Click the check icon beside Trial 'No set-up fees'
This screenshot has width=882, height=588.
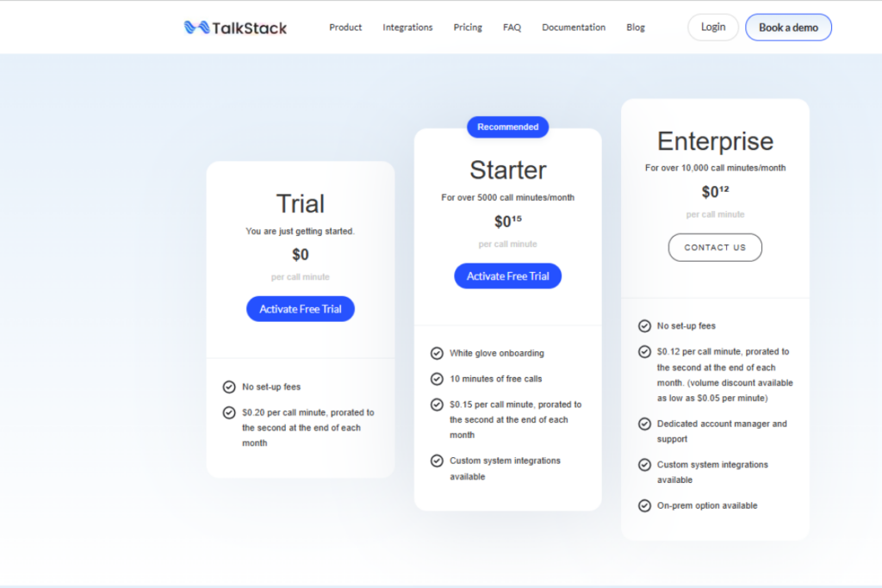[229, 387]
